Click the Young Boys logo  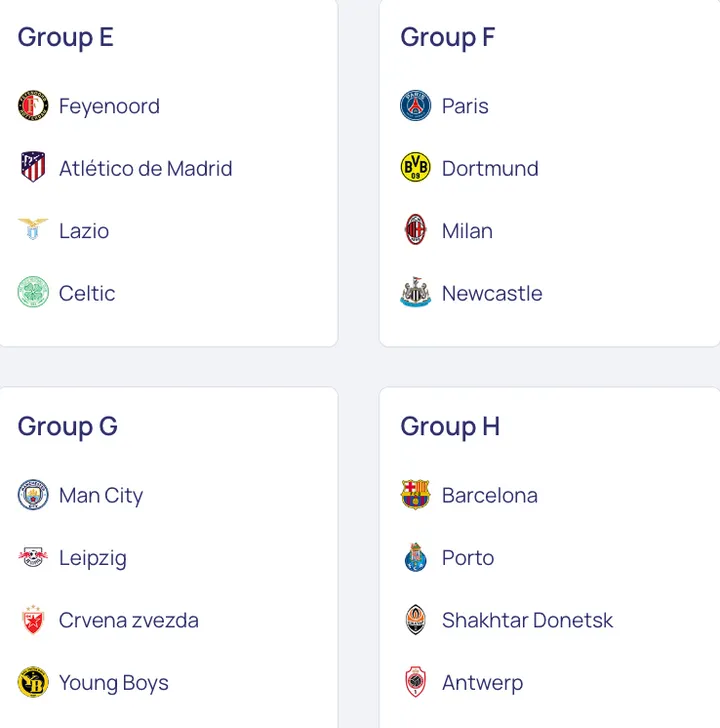(33, 683)
